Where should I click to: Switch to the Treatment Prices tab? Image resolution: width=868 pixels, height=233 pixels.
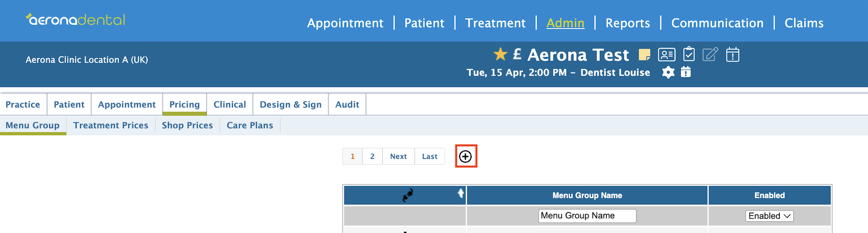tap(111, 125)
